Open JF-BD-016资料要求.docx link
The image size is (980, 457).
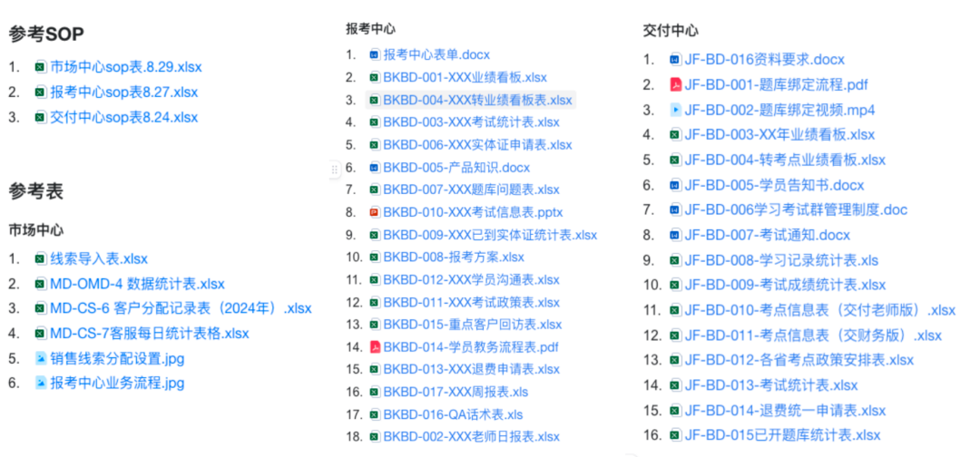pyautogui.click(x=764, y=60)
